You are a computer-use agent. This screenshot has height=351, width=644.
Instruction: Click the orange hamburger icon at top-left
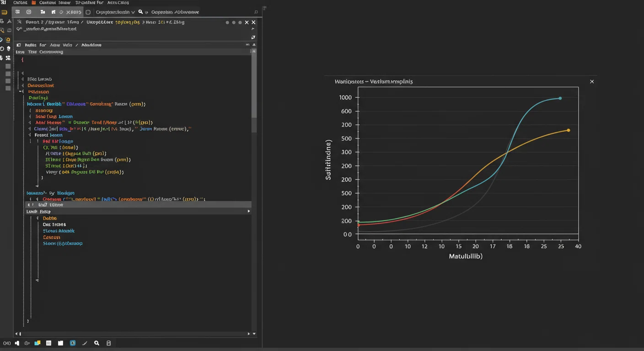pyautogui.click(x=4, y=12)
